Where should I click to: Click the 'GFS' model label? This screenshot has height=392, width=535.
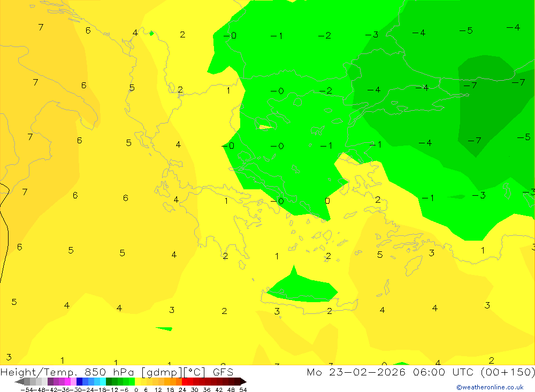coord(223,372)
